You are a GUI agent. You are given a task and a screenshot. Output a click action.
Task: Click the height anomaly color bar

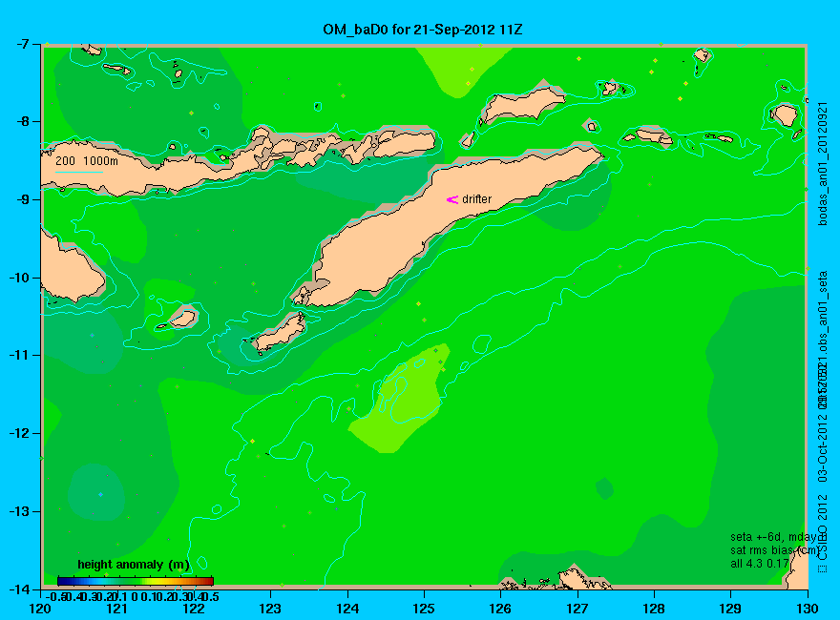click(x=136, y=581)
